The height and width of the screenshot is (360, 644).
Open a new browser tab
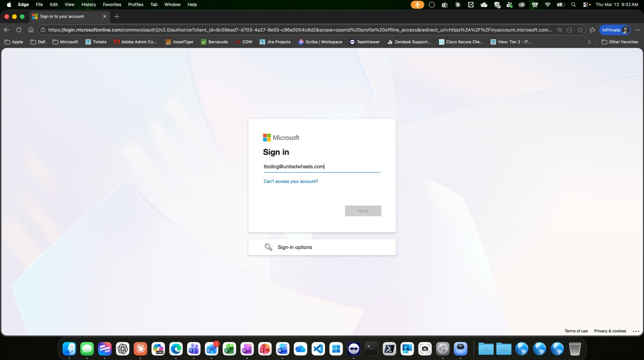117,16
